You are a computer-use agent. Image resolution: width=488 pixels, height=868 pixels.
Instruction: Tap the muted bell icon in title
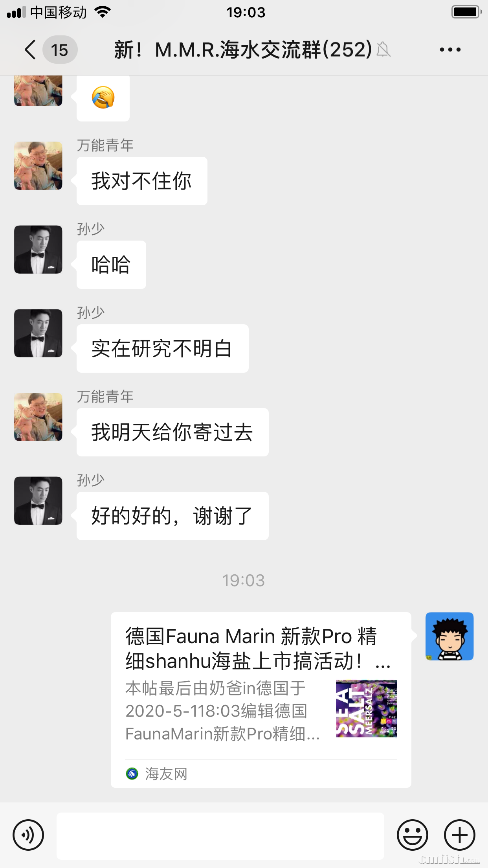(x=383, y=50)
